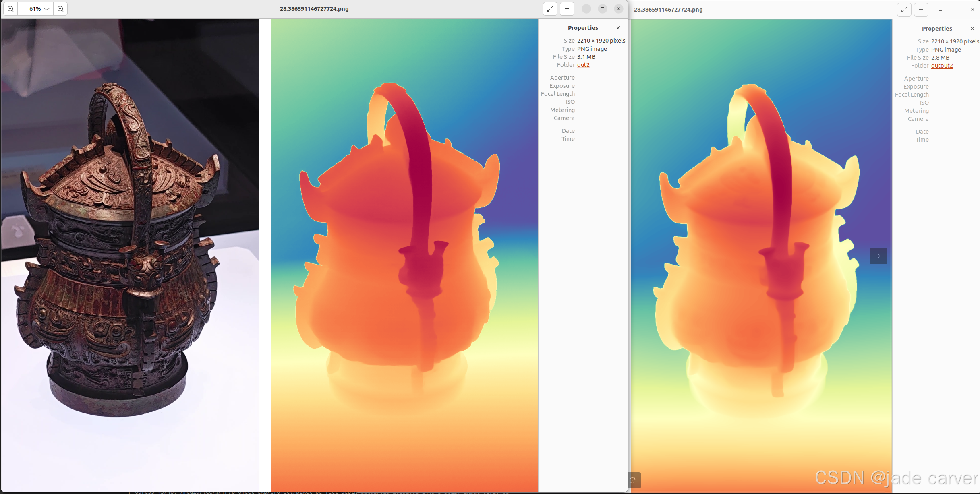The width and height of the screenshot is (980, 494).
Task: Maximize the left image viewer window
Action: [603, 9]
